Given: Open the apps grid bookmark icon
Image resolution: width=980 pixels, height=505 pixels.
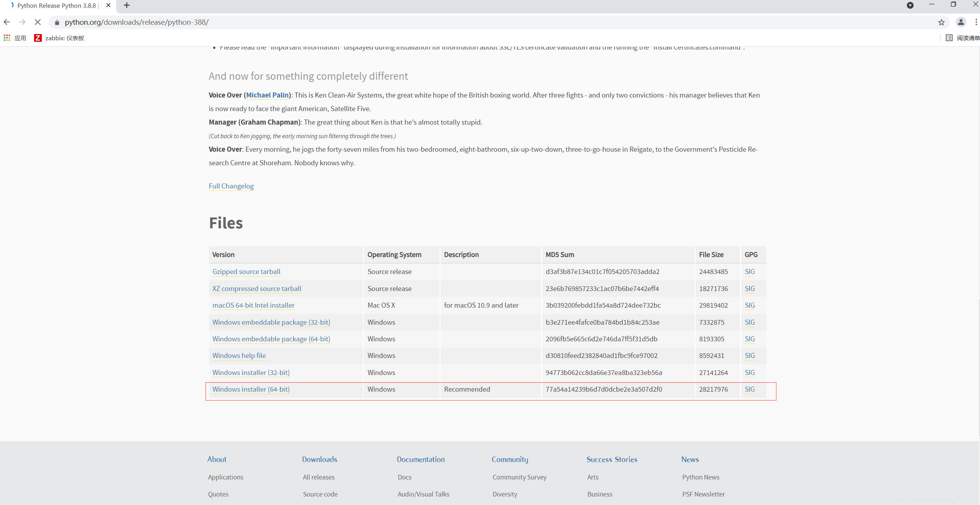Looking at the screenshot, I should [x=7, y=38].
